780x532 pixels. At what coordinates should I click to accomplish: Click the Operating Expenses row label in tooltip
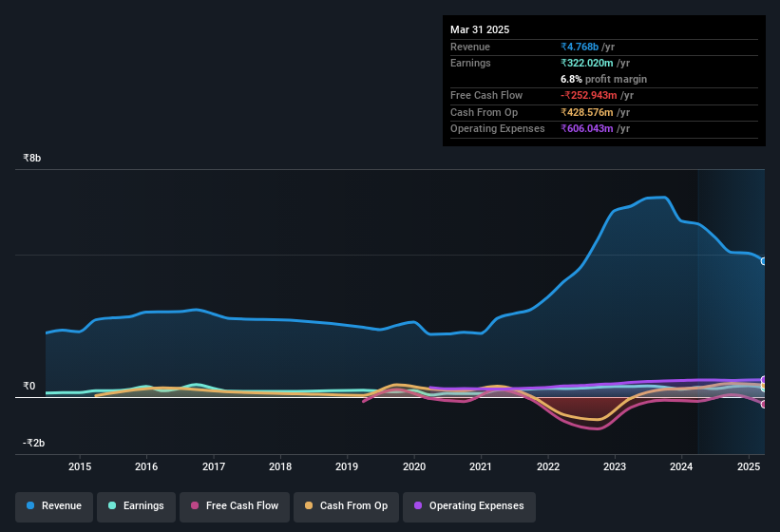(498, 129)
